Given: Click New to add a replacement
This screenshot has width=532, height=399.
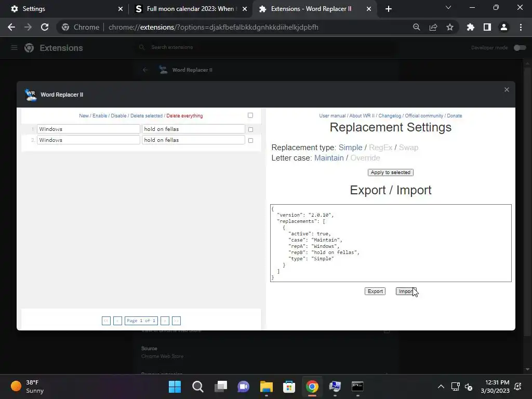Looking at the screenshot, I should click(x=84, y=116).
